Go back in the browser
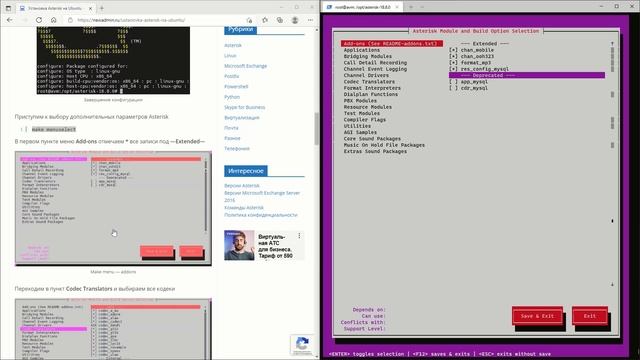The width and height of the screenshot is (640, 360). click(9, 20)
